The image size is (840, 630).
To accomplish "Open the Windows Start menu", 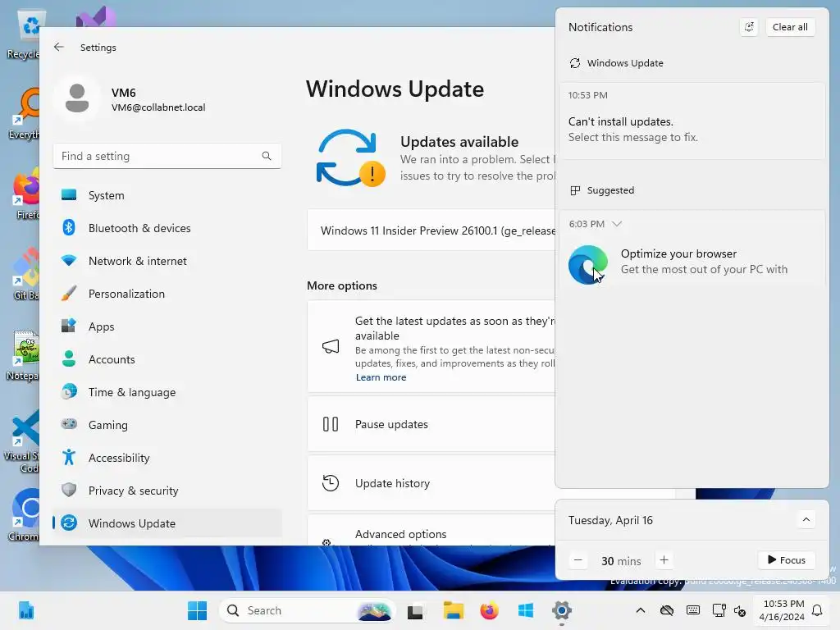I will tap(197, 610).
